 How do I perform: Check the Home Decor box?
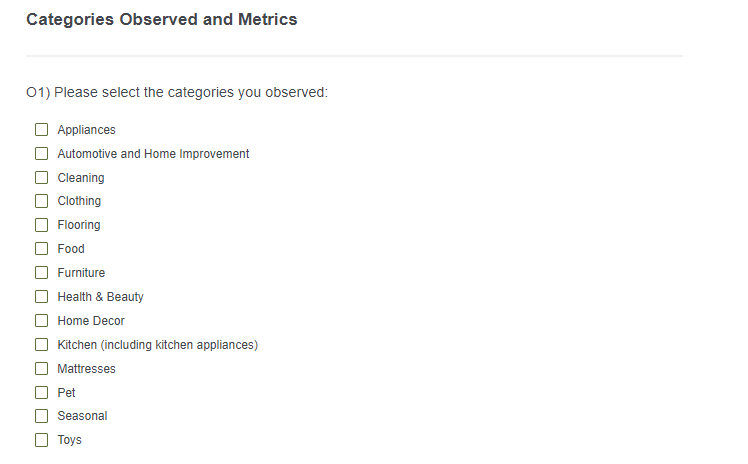[x=42, y=321]
